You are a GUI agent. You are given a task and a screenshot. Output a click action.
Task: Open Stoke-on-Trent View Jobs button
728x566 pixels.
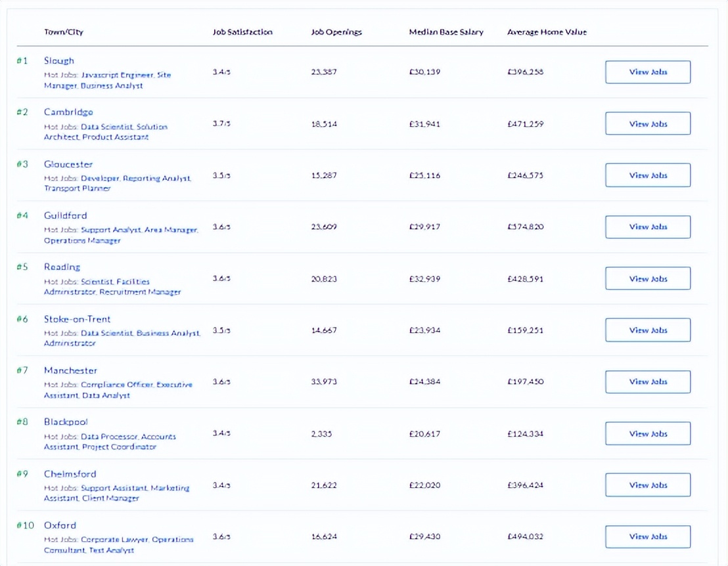[x=647, y=330]
